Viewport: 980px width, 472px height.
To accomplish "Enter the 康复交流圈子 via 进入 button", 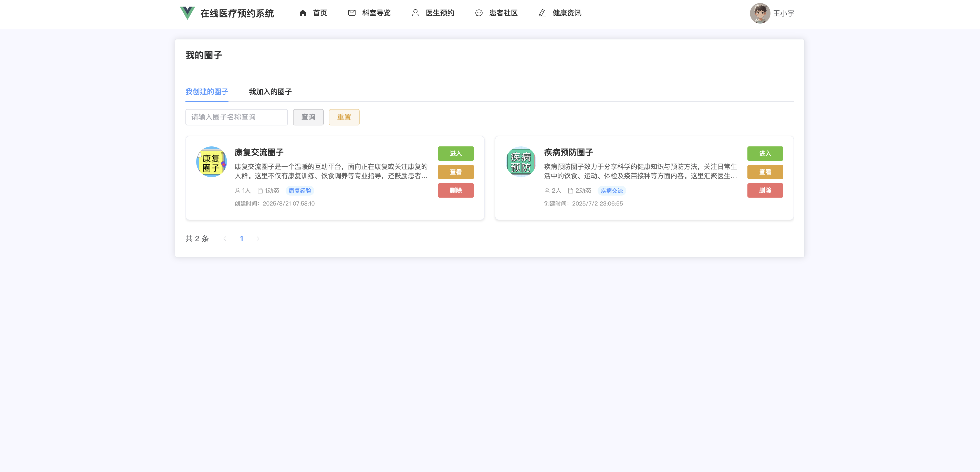I will point(455,154).
